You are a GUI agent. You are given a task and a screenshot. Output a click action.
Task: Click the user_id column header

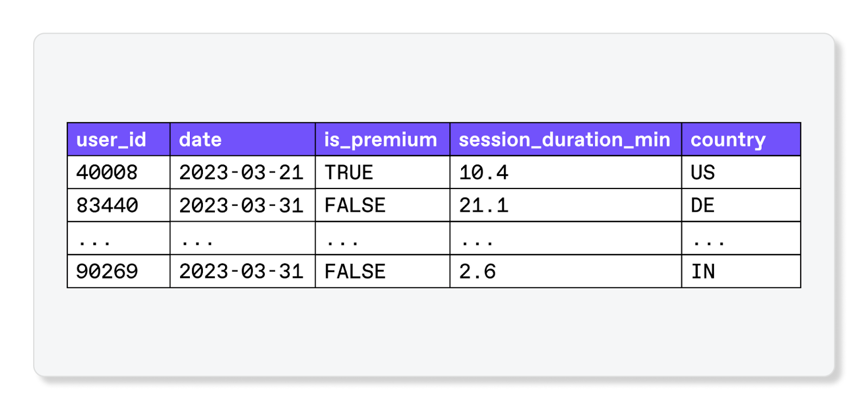pyautogui.click(x=111, y=140)
